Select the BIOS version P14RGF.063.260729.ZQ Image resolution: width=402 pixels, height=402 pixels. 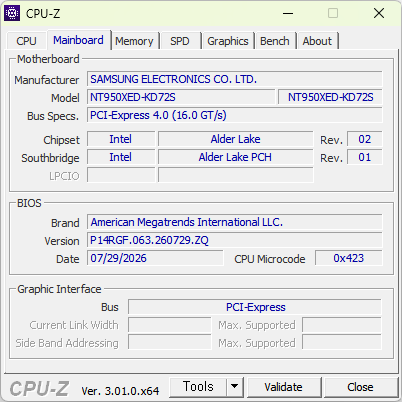coord(235,240)
